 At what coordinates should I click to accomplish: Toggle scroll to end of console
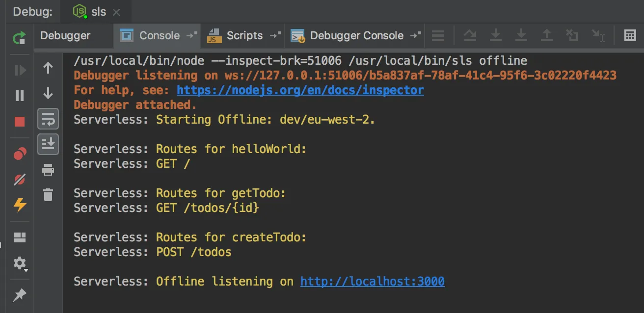(48, 144)
